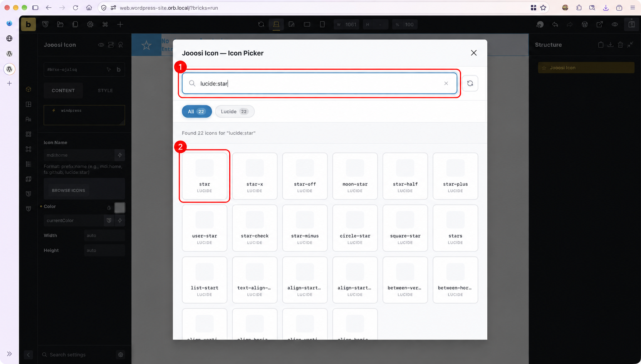Select Jooosi Icon in Structure panel
Screen dimensions: 641x364
point(586,68)
